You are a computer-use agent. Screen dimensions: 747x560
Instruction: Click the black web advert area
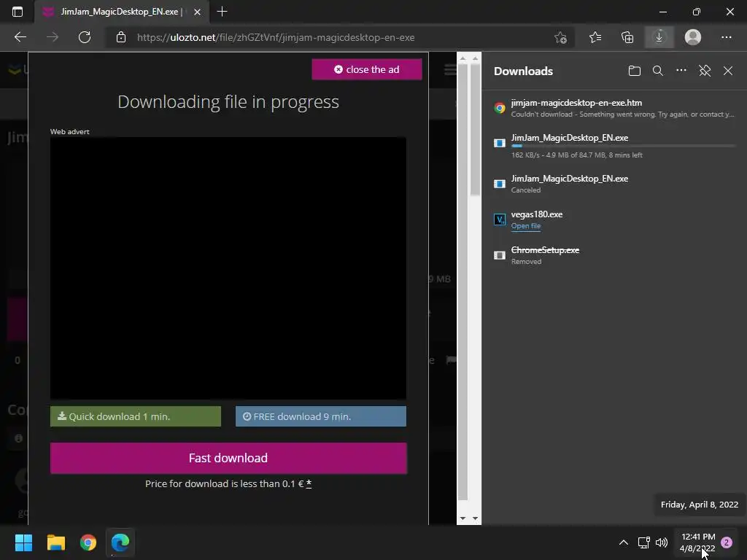(x=228, y=268)
